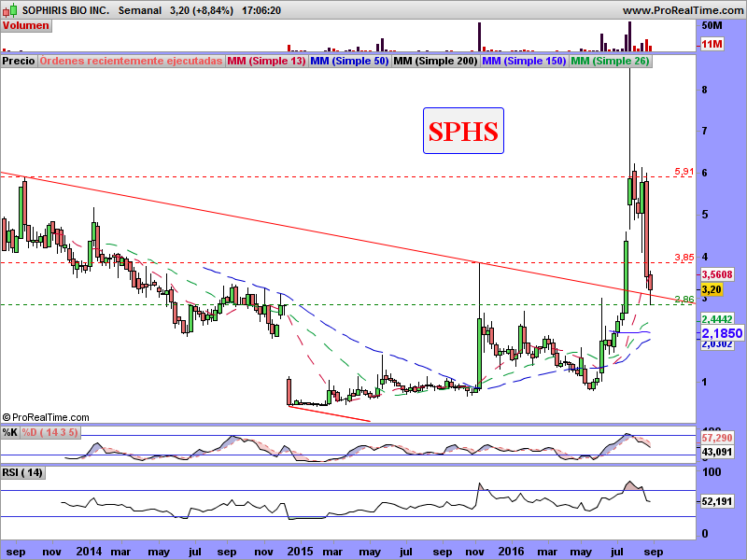Viewport: 747px width, 560px height.
Task: Open MM (Simple 13) indicator label
Action: point(266,61)
